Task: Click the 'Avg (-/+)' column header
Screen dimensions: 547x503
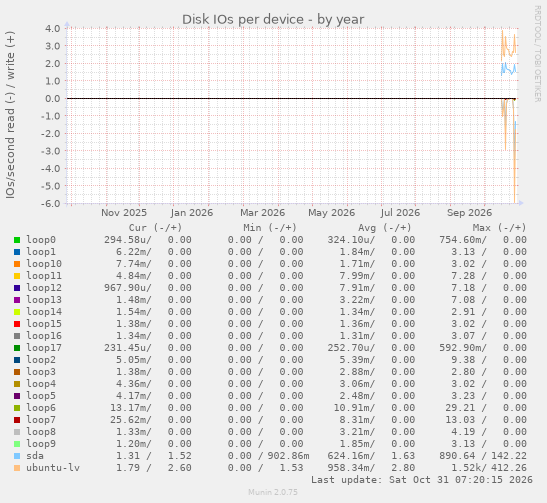Action: click(384, 228)
